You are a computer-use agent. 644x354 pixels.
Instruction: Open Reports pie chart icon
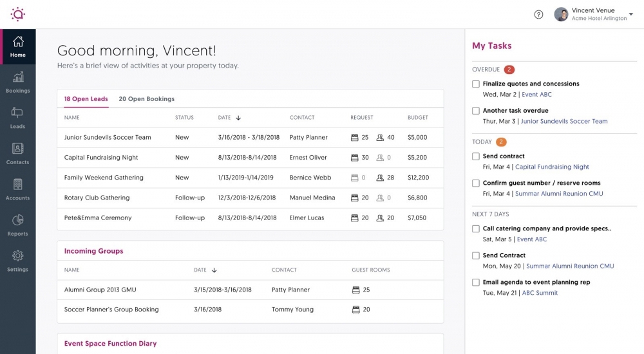point(17,225)
